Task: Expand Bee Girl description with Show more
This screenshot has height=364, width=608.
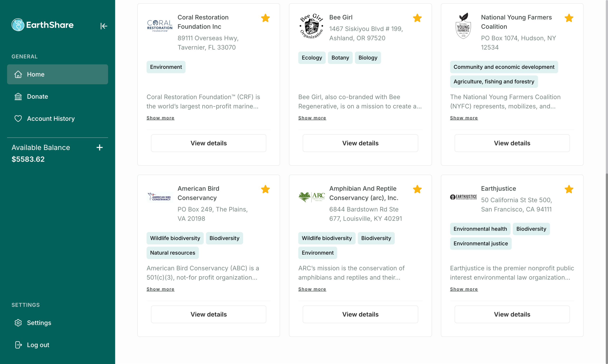Action: pyautogui.click(x=312, y=118)
